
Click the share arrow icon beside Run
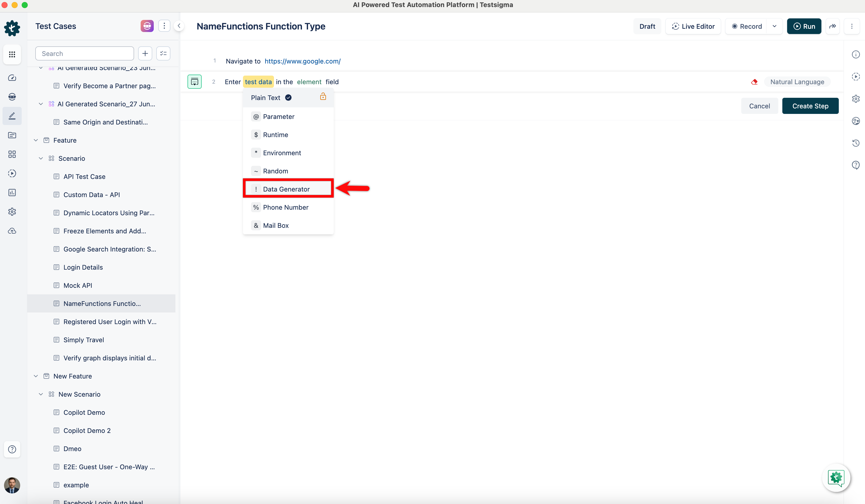pos(832,26)
